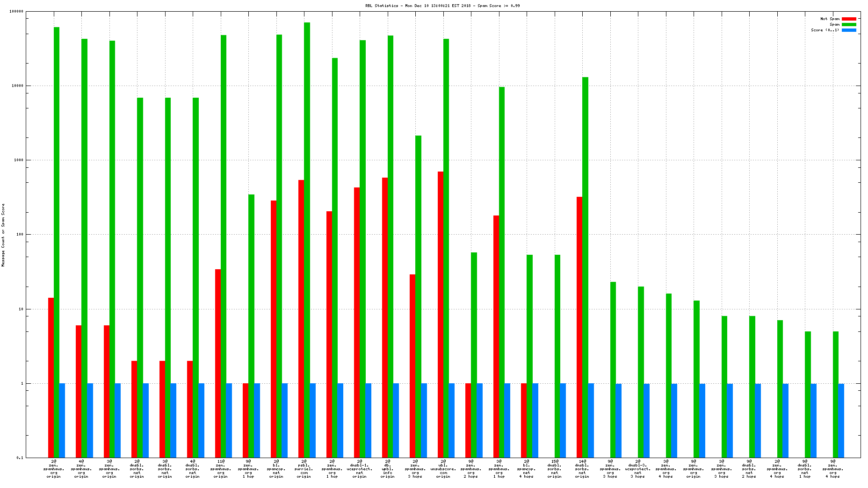Click the blue Score (0..1) legend swatch
Viewport: 868px width, 488px height.
(x=849, y=30)
